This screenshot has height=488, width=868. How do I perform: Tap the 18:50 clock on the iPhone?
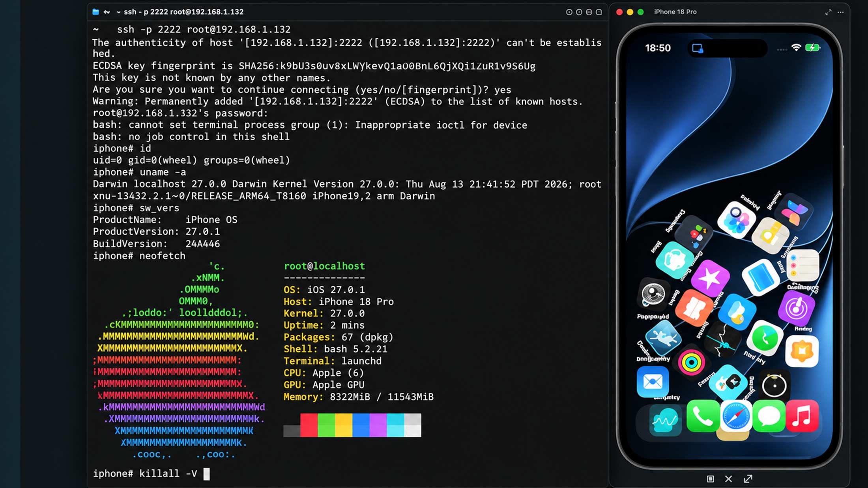pos(658,48)
